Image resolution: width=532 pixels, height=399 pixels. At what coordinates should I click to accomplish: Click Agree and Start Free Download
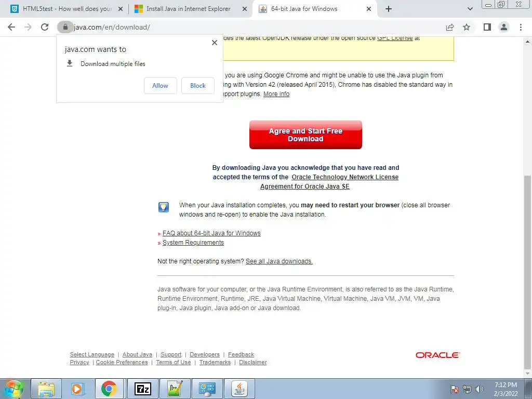[305, 135]
